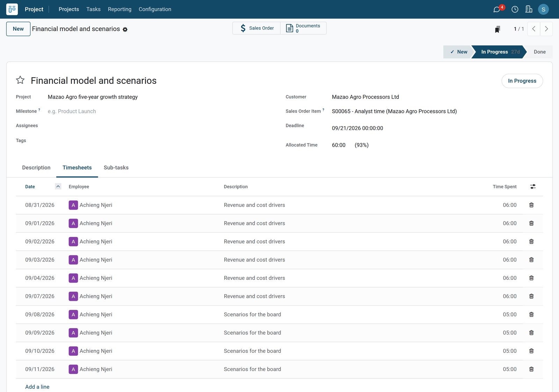Viewport: 559px width, 392px height.
Task: Click the gear actions icon beside the title
Action: click(125, 30)
